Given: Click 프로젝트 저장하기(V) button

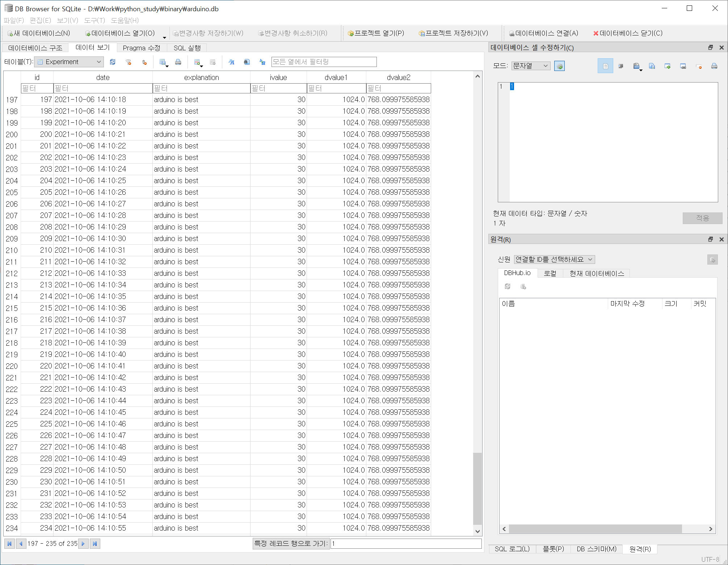Looking at the screenshot, I should pyautogui.click(x=453, y=33).
